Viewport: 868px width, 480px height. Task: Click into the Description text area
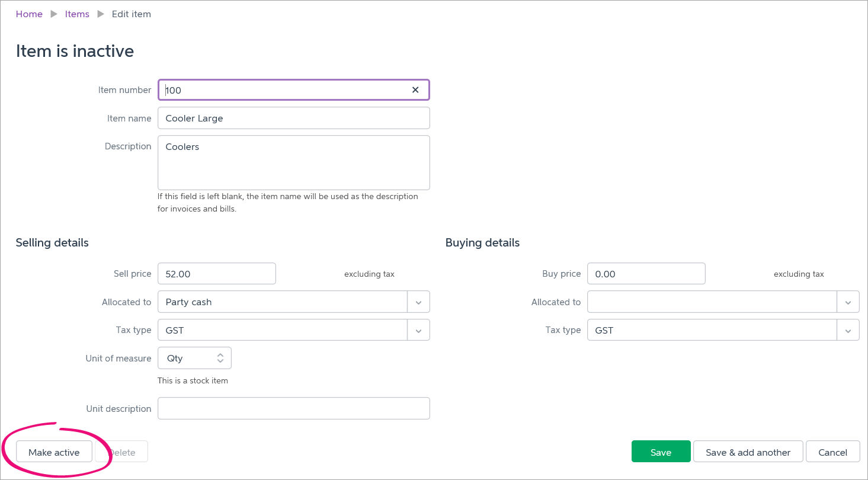click(x=293, y=163)
